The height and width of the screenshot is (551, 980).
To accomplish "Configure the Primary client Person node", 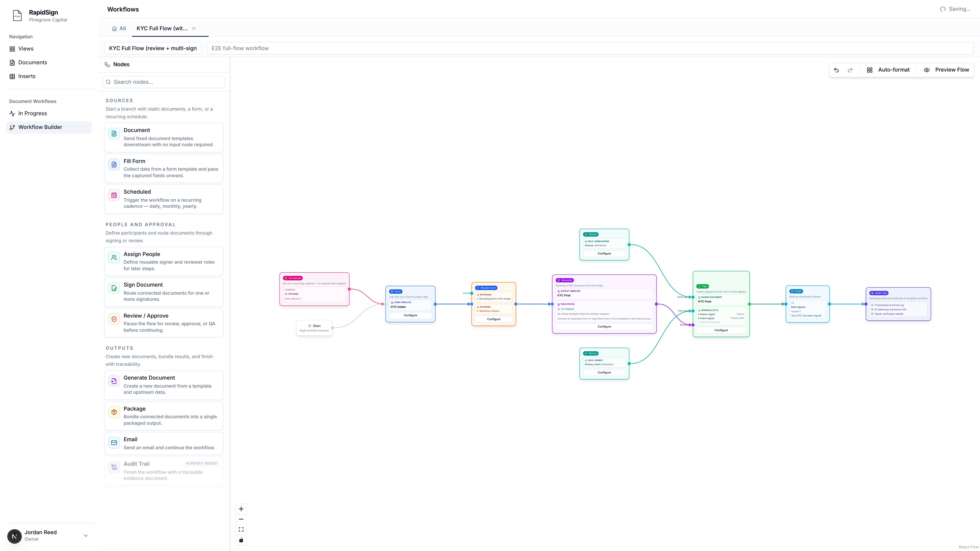I will pos(604,372).
